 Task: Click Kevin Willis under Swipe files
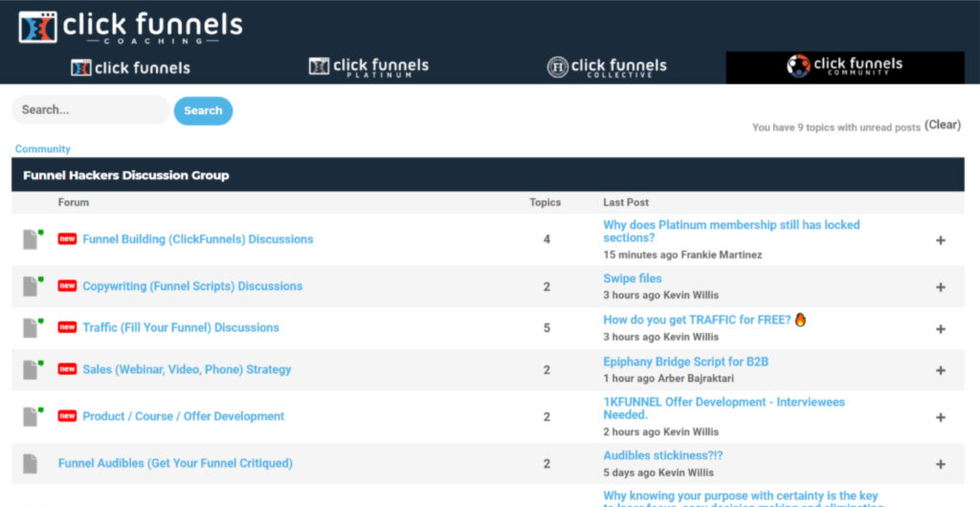691,295
